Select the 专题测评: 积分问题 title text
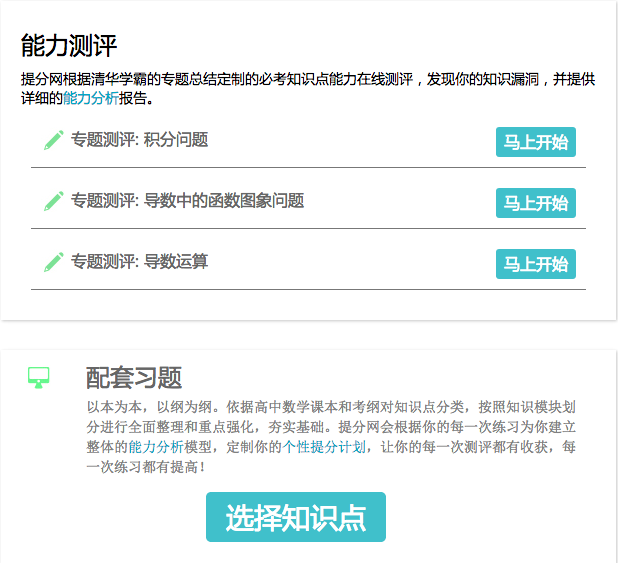 click(139, 140)
